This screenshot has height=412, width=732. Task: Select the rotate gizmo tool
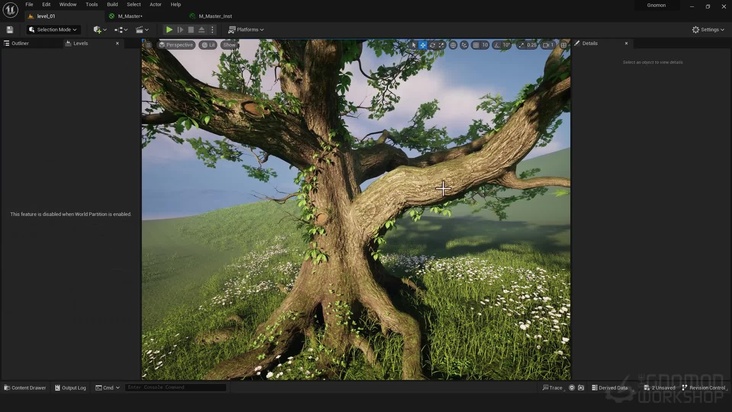[433, 45]
